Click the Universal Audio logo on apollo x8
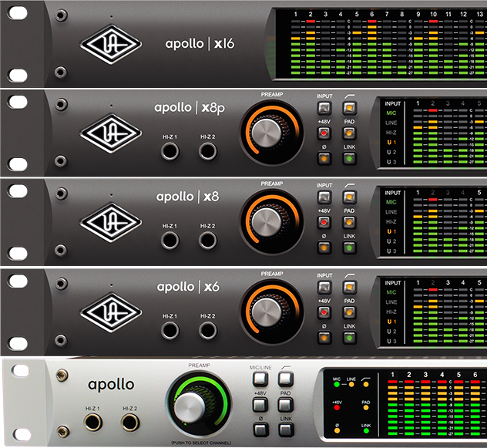 click(x=111, y=223)
